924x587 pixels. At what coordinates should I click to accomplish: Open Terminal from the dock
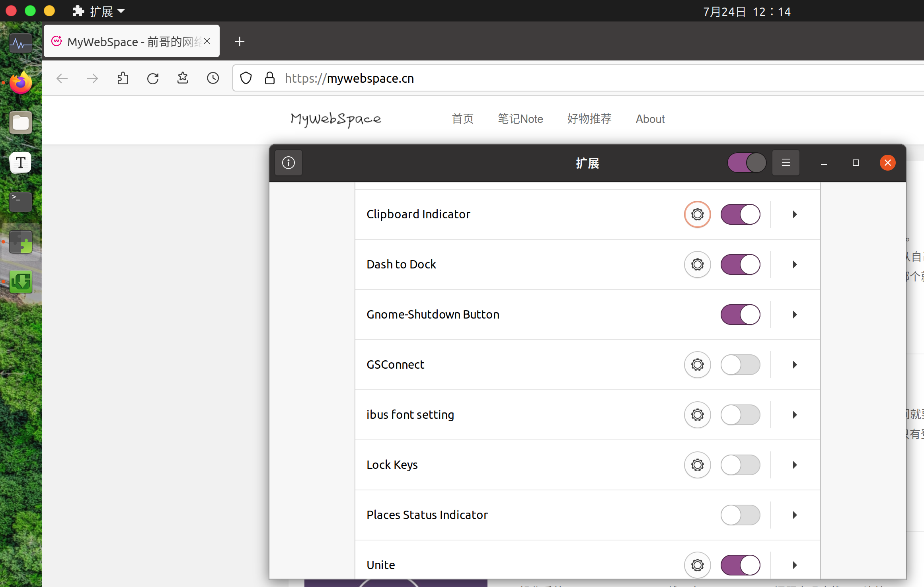(x=21, y=202)
